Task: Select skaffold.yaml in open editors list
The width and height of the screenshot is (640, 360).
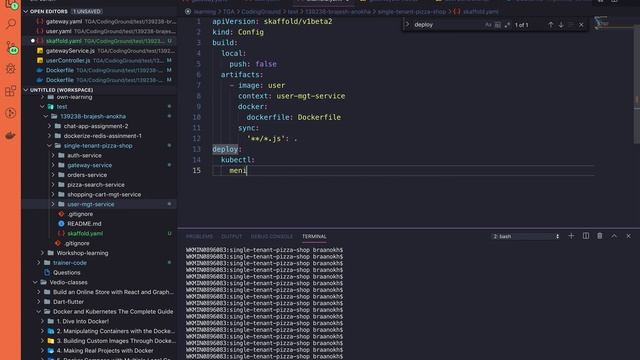Action: pyautogui.click(x=100, y=41)
